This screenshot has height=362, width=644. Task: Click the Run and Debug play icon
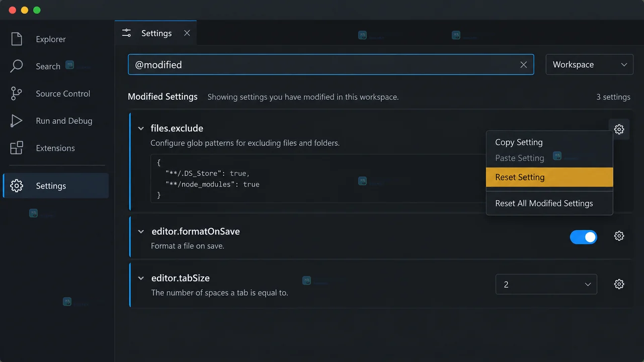tap(17, 121)
